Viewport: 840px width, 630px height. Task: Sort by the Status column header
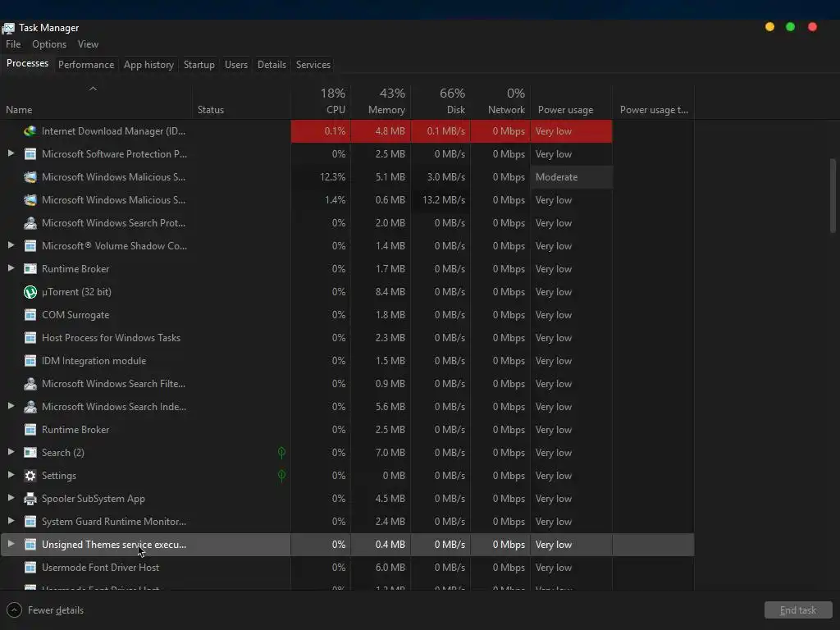click(242, 102)
